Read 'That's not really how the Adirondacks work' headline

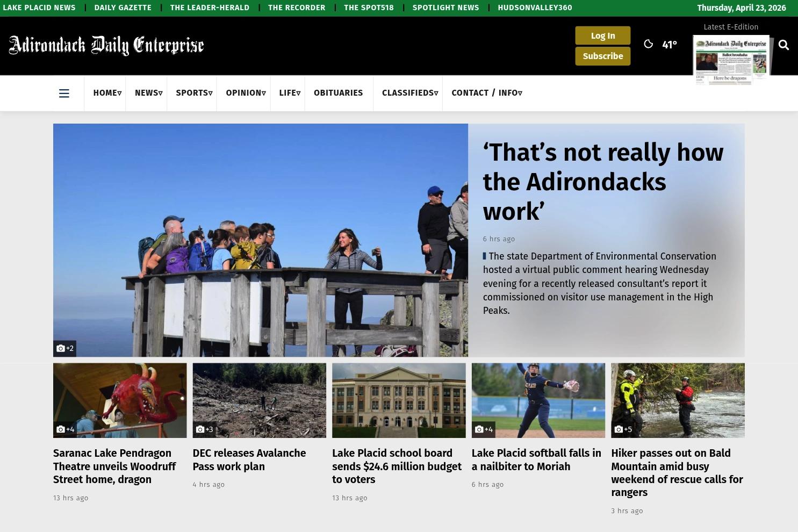603,182
